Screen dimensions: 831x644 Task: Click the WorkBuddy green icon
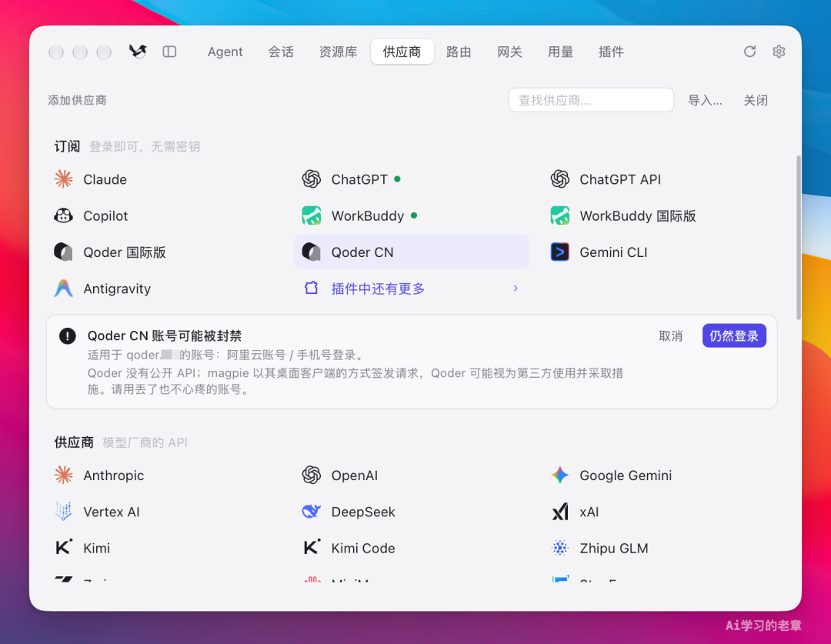312,215
